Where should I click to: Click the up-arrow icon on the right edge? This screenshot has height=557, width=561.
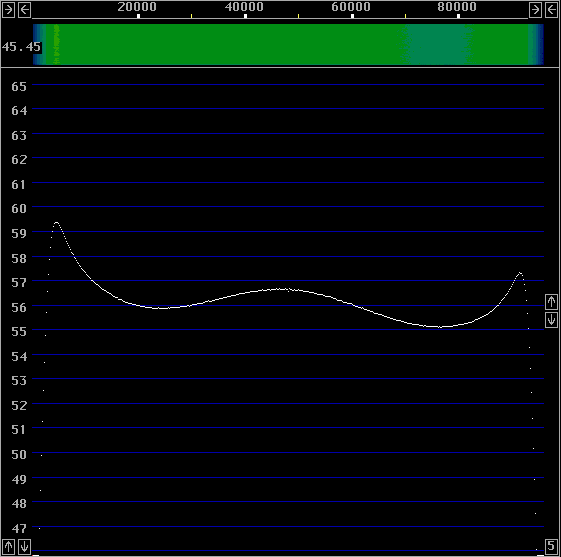point(551,302)
